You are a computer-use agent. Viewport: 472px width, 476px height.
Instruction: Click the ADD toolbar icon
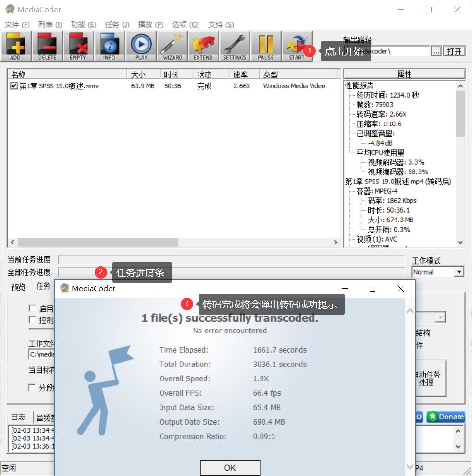point(16,46)
